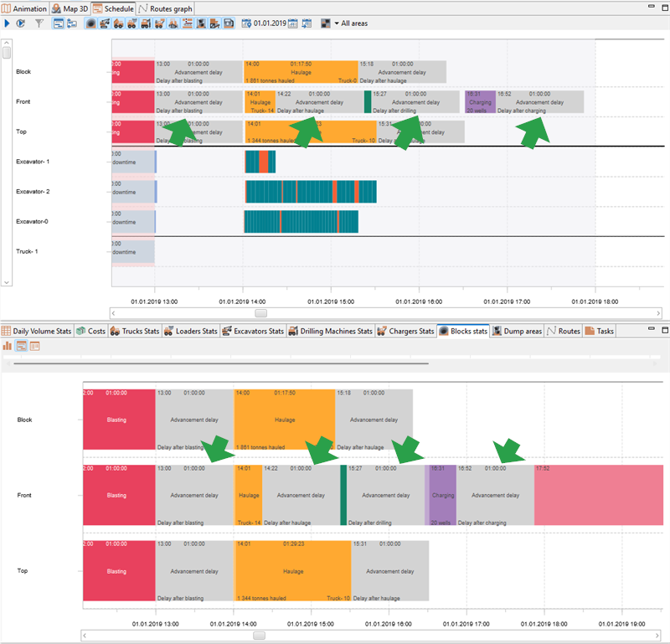670x644 pixels.
Task: Click the Excavator-1 row label
Action: tap(33, 162)
